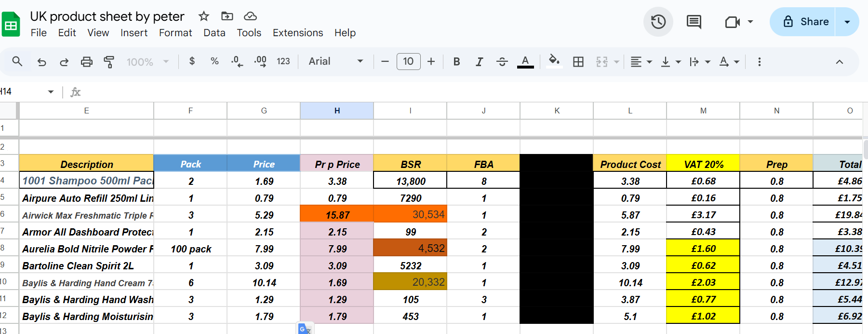Click the formula bar
868x334 pixels.
(x=475, y=92)
